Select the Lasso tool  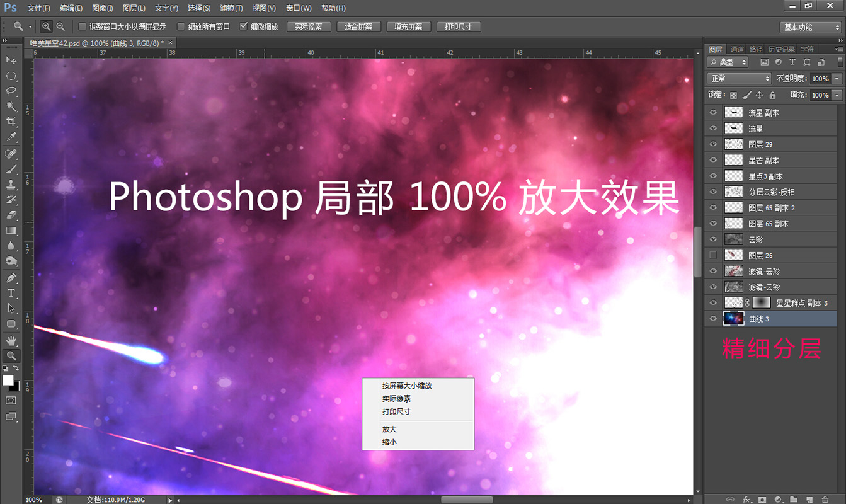[x=11, y=91]
